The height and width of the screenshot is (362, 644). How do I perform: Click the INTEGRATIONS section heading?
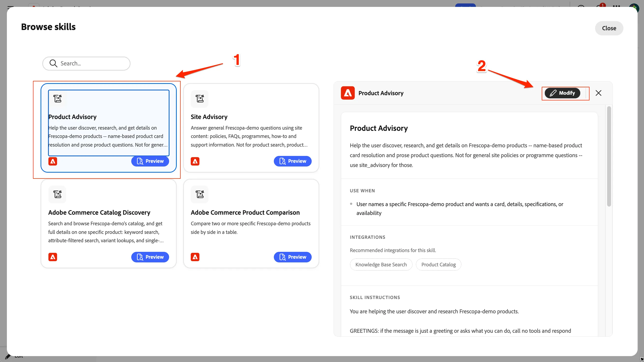(x=367, y=237)
